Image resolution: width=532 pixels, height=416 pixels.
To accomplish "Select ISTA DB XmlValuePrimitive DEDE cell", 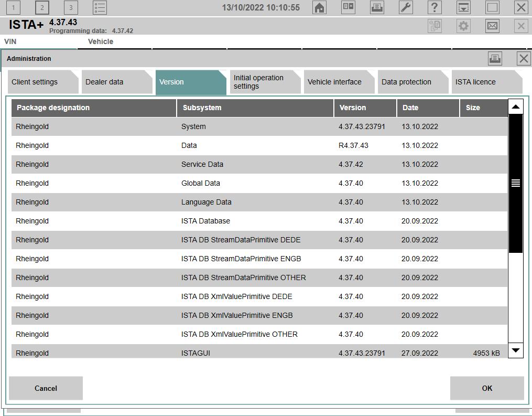I will point(237,297).
